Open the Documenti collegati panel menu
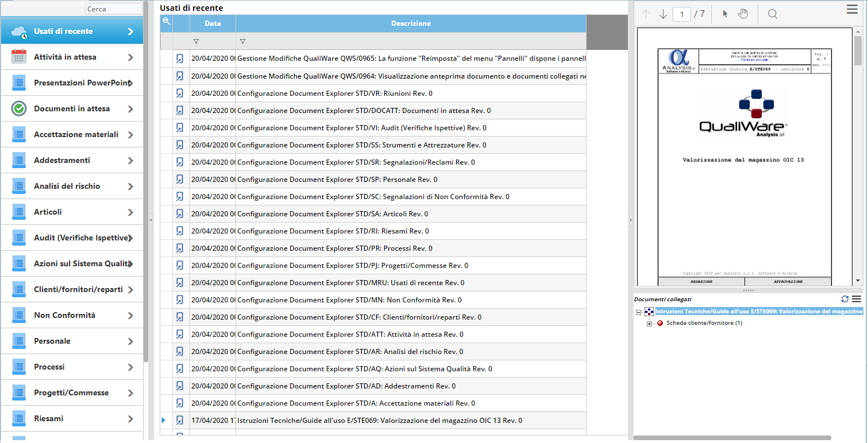The height and width of the screenshot is (443, 868). 856,299
